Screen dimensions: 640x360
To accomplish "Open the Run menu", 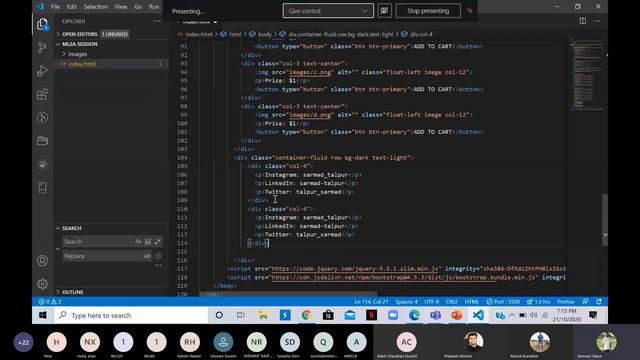I will click(x=154, y=7).
